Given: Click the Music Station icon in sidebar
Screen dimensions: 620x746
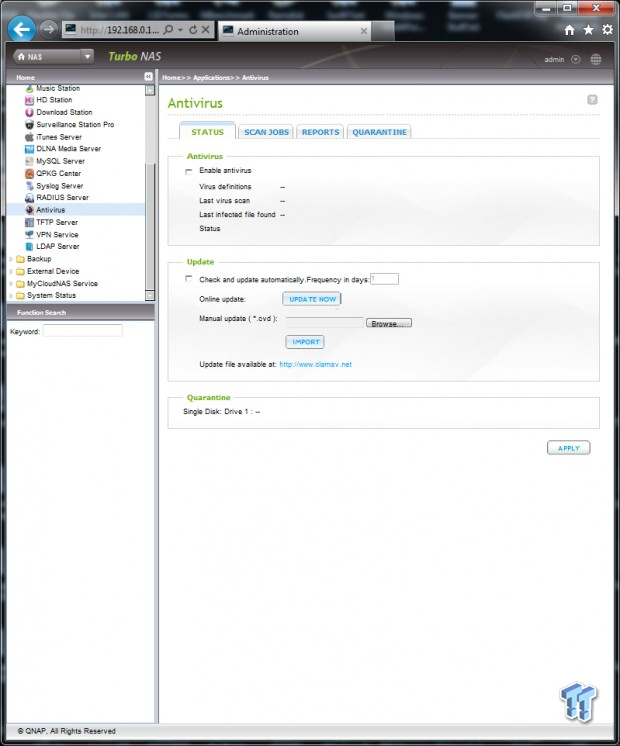Looking at the screenshot, I should [30, 88].
